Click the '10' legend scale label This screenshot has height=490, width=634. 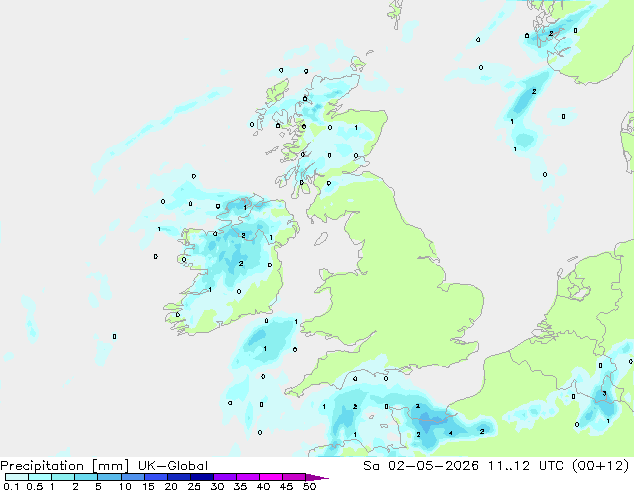pyautogui.click(x=125, y=486)
